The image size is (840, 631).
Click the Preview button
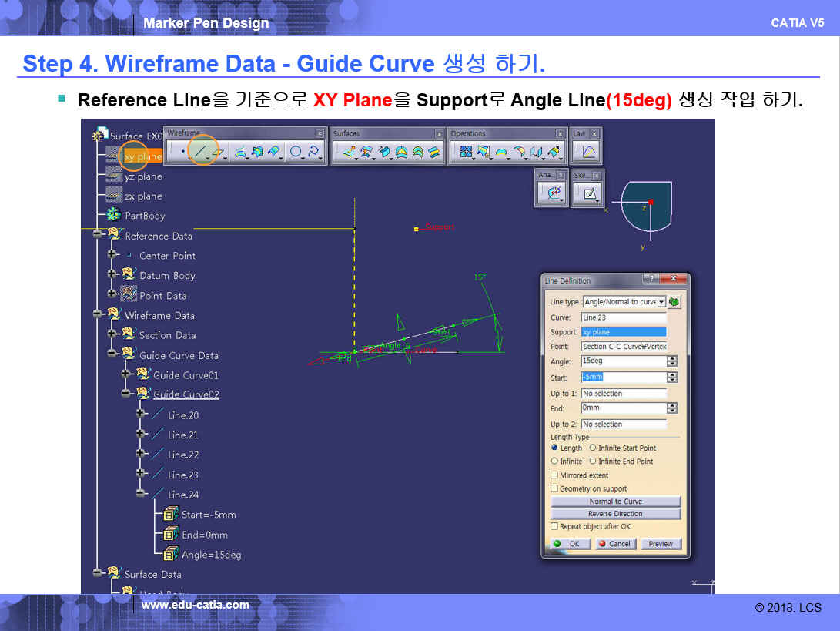660,544
